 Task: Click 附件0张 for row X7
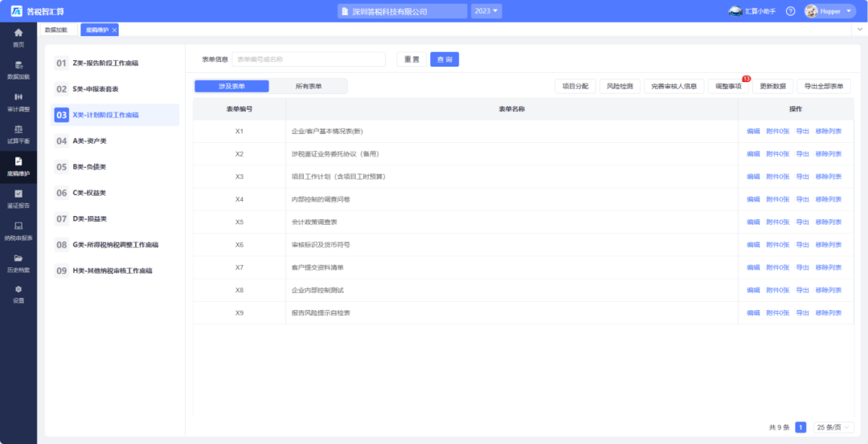point(778,267)
